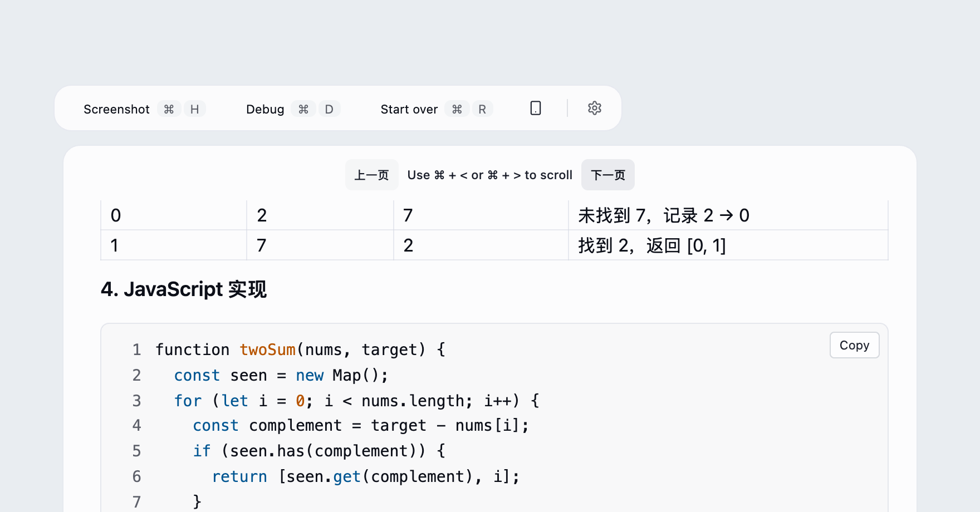The width and height of the screenshot is (980, 512).
Task: Click the H key badge beside Screenshot
Action: [194, 109]
